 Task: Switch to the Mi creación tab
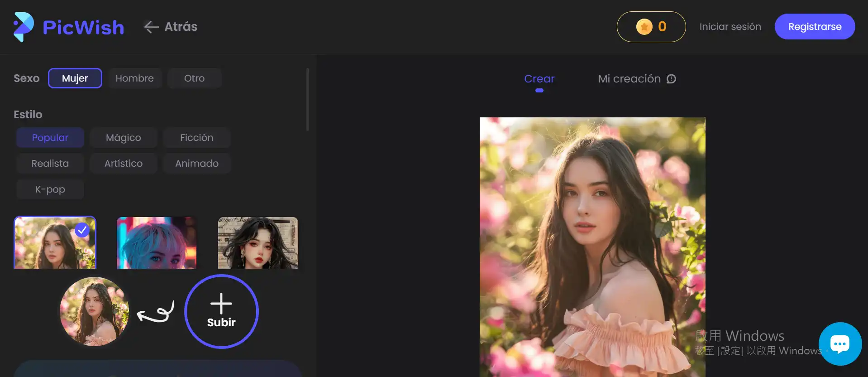pos(629,79)
